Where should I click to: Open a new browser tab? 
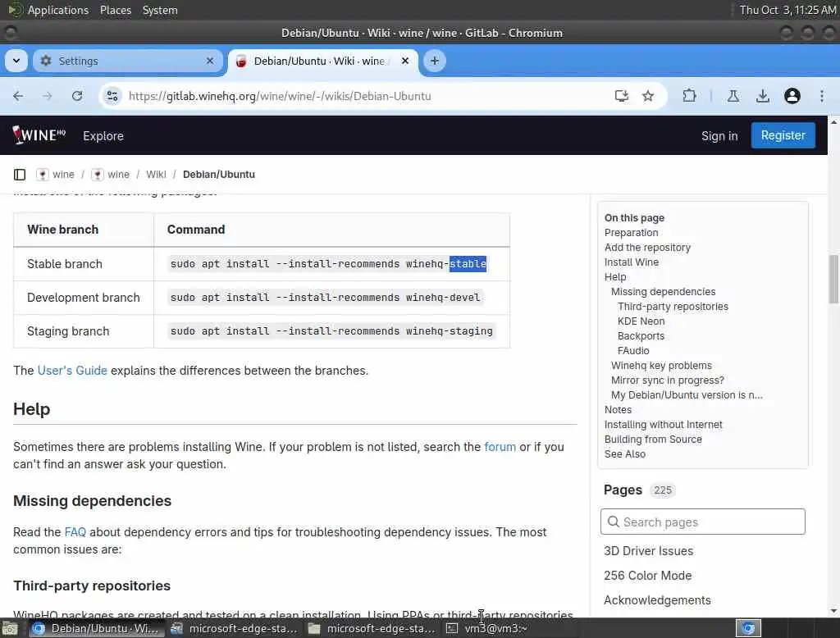click(x=435, y=61)
